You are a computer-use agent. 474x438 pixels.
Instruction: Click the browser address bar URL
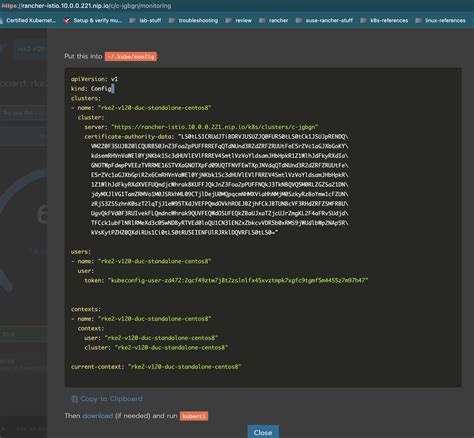(86, 6)
